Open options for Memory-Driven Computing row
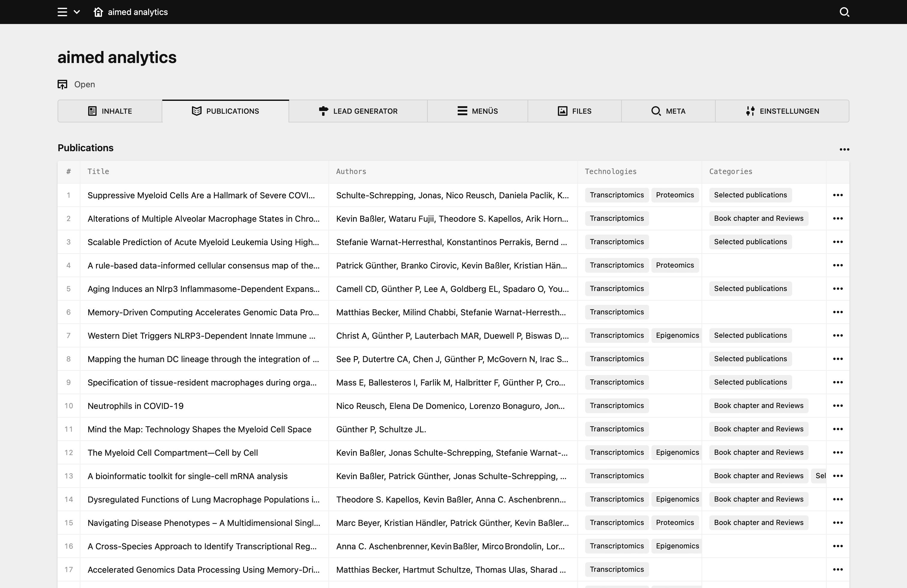907x588 pixels. [x=838, y=312]
